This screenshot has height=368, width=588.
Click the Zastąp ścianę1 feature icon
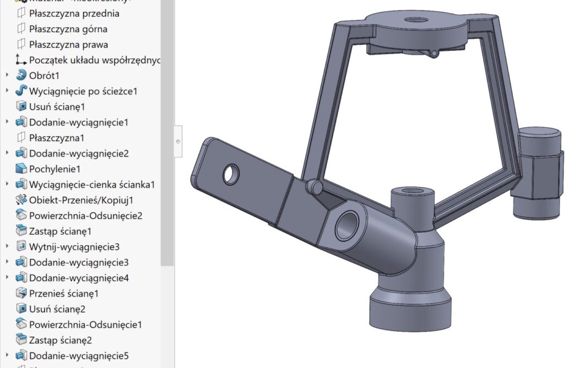tap(21, 231)
